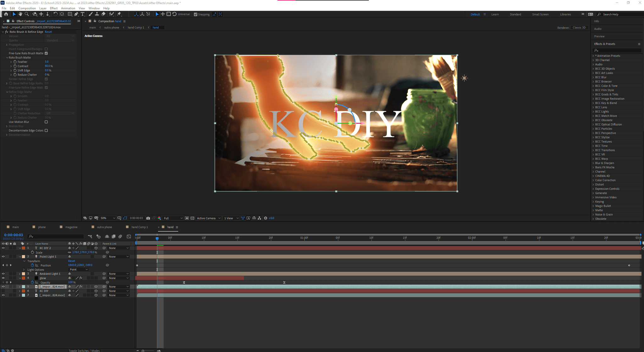Click the Home icon in toolbar

click(6, 14)
